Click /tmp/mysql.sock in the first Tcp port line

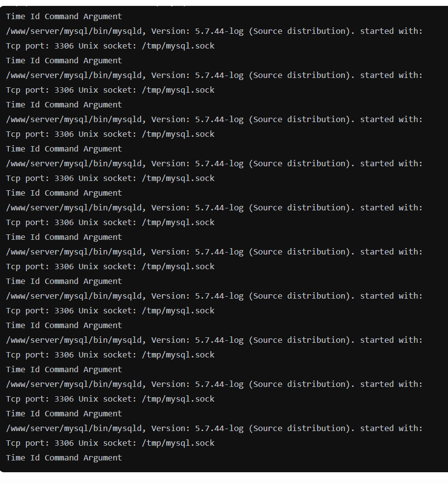178,46
